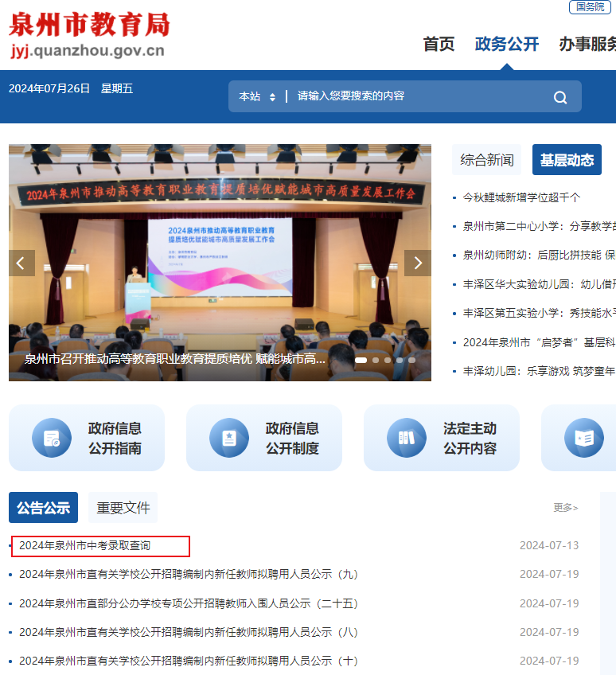This screenshot has height=675, width=616.
Task: Select the first carousel indicator dot
Action: point(361,361)
